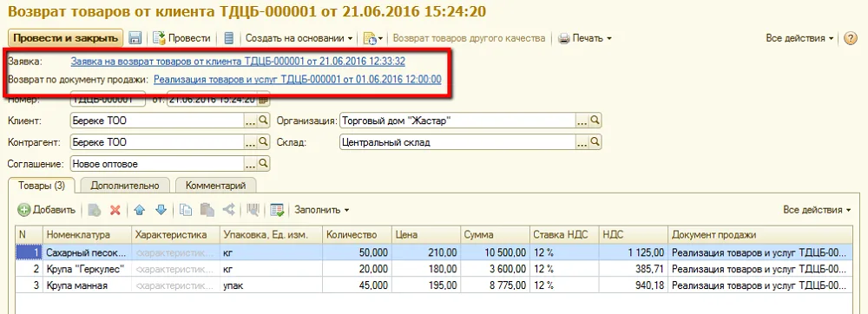868x314 pixels.
Task: Open calendar picker beside the date field
Action: tap(264, 100)
